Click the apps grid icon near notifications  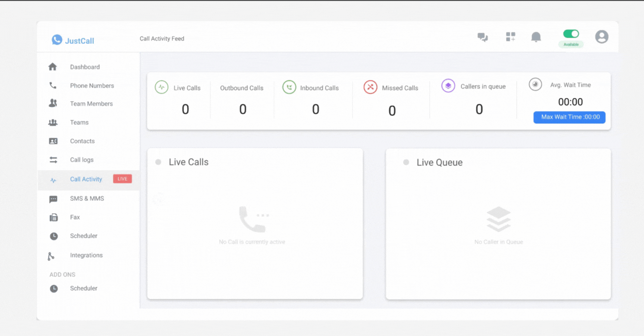coord(510,37)
